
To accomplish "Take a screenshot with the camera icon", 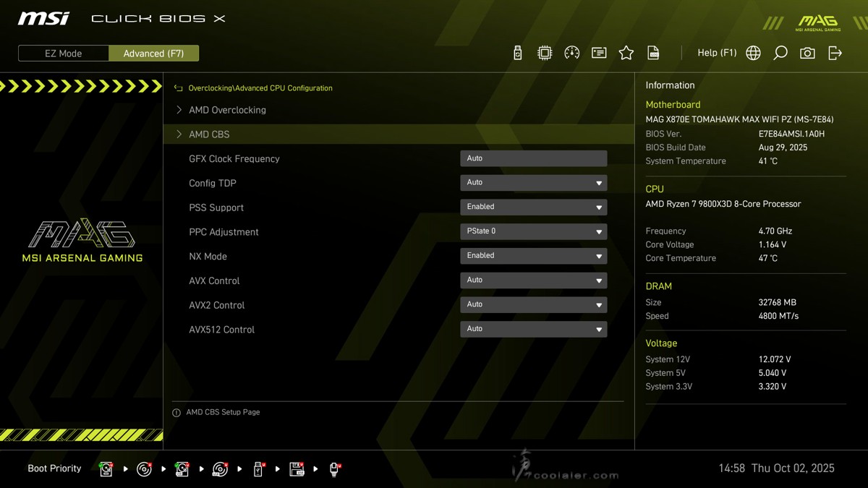I will [807, 53].
